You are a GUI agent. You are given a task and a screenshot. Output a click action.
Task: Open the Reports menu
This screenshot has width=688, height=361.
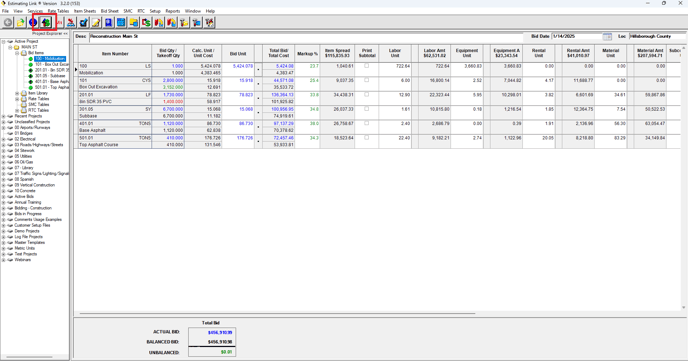click(173, 11)
